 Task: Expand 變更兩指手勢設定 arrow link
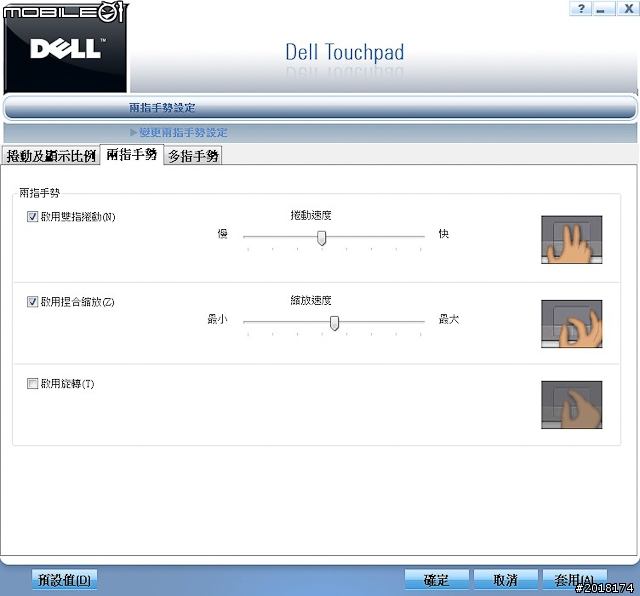tap(179, 132)
